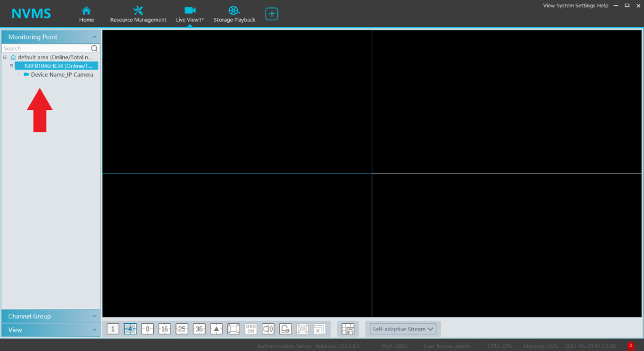644x351 pixels.
Task: Click the search magnifier icon
Action: click(x=94, y=48)
